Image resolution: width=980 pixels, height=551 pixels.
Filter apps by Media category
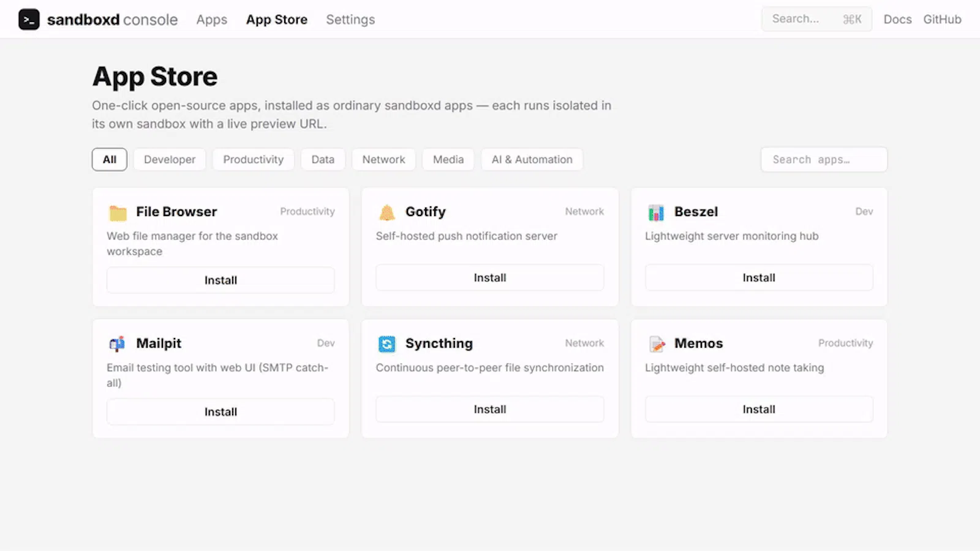coord(448,160)
